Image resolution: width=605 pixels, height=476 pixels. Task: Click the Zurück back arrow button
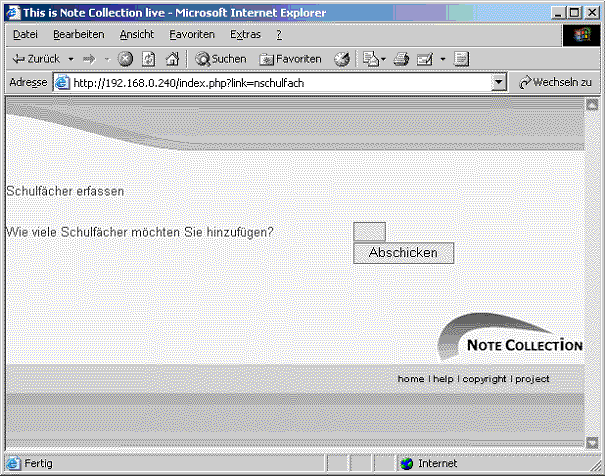coord(35,59)
